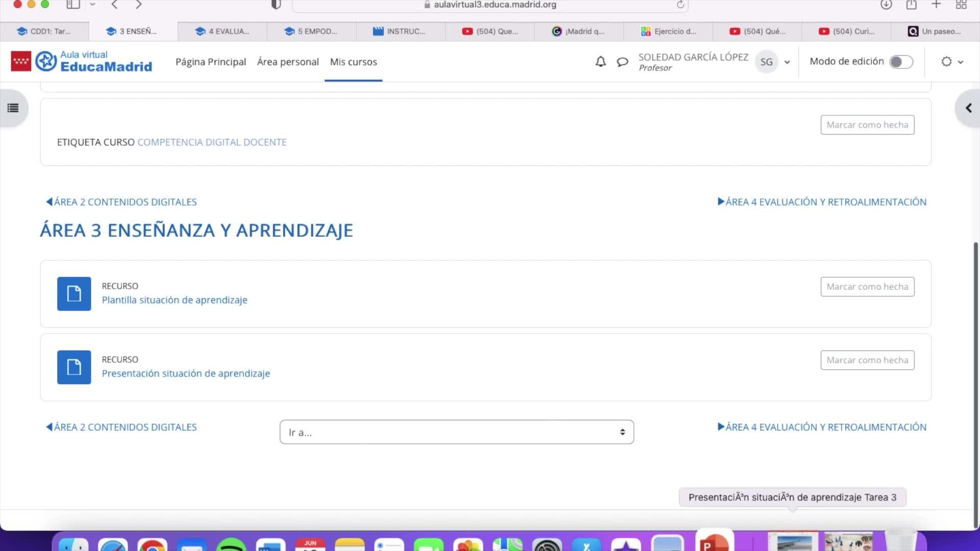This screenshot has width=980, height=551.
Task: Go to ÁREA 4 EVALUACIÓN Y RETROALIMENTACIÓN link at top
Action: [822, 202]
